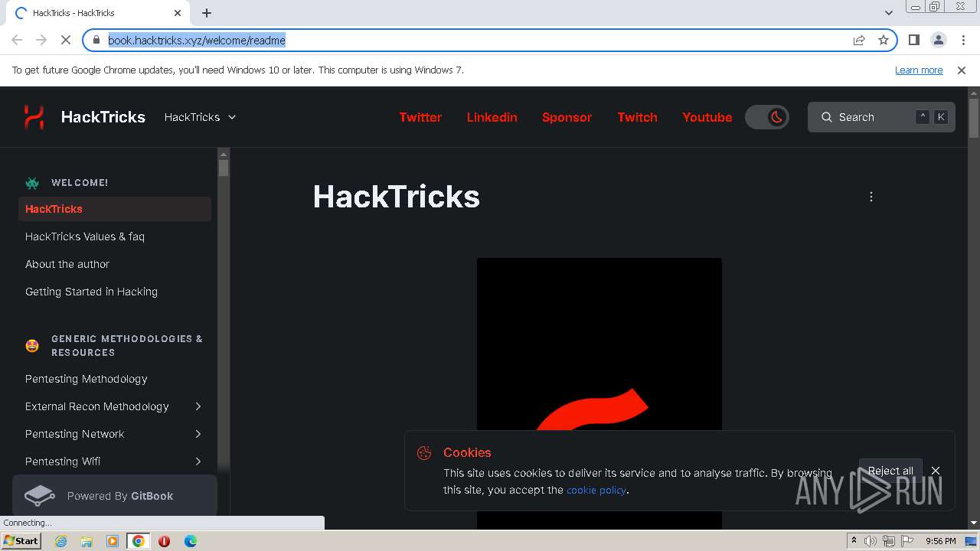
Task: Open External Recon Methodology page
Action: pyautogui.click(x=97, y=406)
